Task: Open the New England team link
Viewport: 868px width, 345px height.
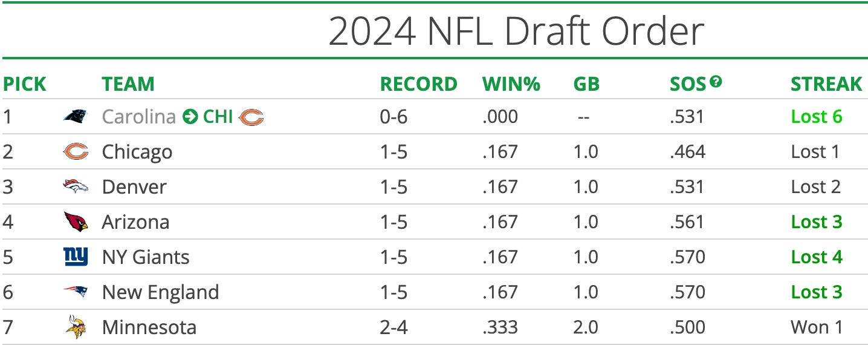Action: (x=160, y=292)
